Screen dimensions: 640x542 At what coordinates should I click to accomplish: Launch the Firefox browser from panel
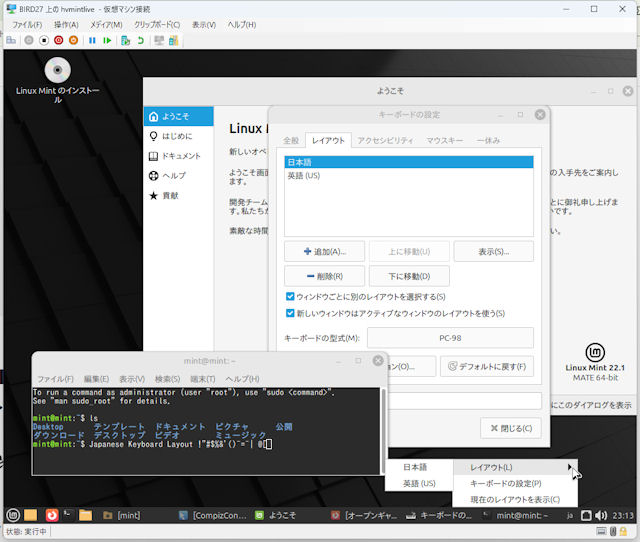point(52,515)
